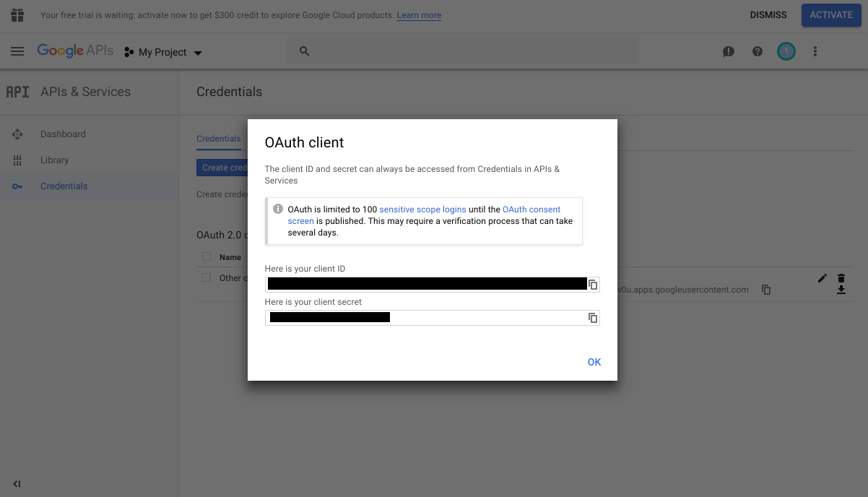Select the Name header checkbox
The image size is (868, 497).
coord(206,256)
